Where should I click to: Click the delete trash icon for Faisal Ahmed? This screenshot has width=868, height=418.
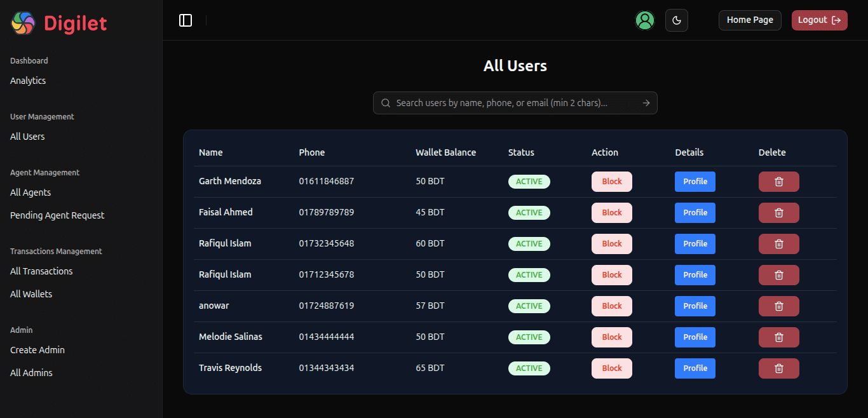[778, 212]
